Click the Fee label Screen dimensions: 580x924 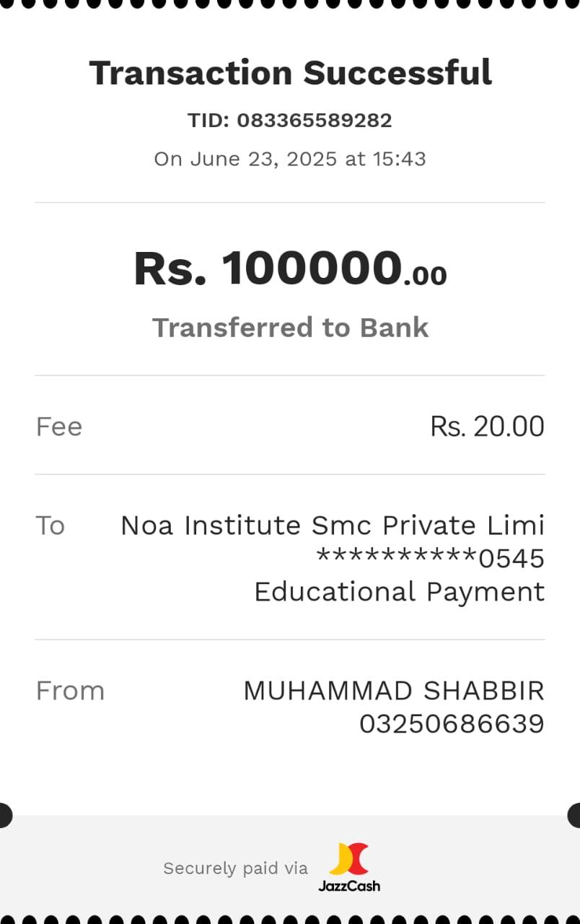pyautogui.click(x=59, y=427)
